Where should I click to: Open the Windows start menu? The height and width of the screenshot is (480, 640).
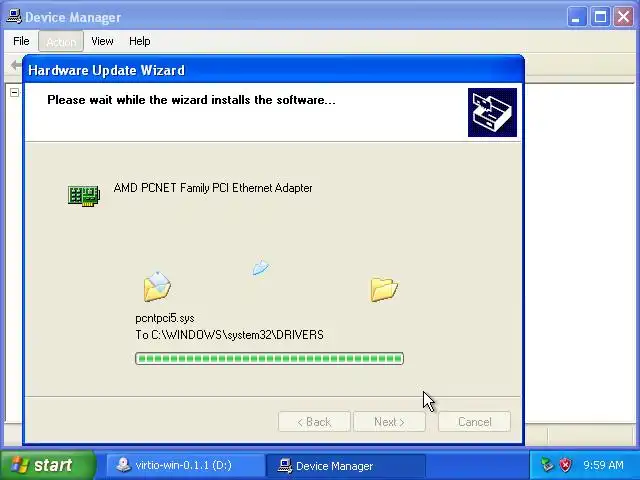tap(48, 465)
